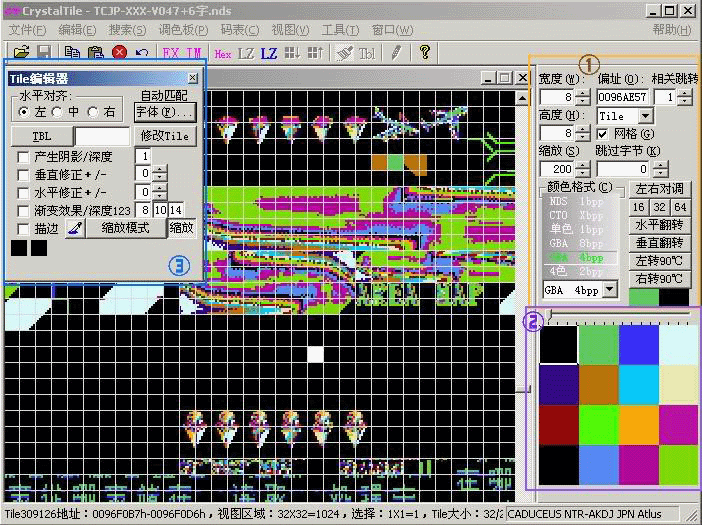Open GBA 4bpp color format dropdown
Viewport: 702px width, 525px height.
click(x=610, y=290)
